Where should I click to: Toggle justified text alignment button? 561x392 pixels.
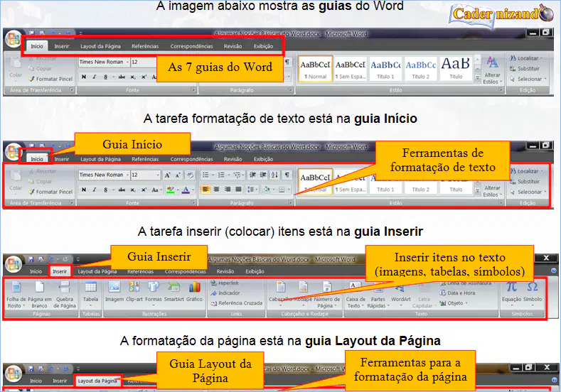coord(238,190)
